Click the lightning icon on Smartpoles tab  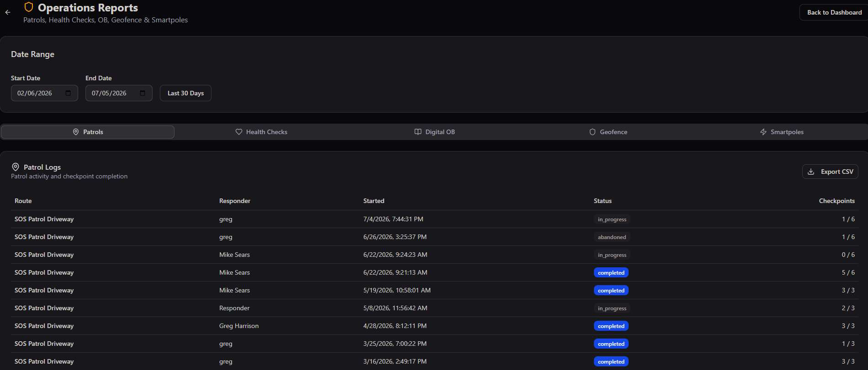click(763, 132)
